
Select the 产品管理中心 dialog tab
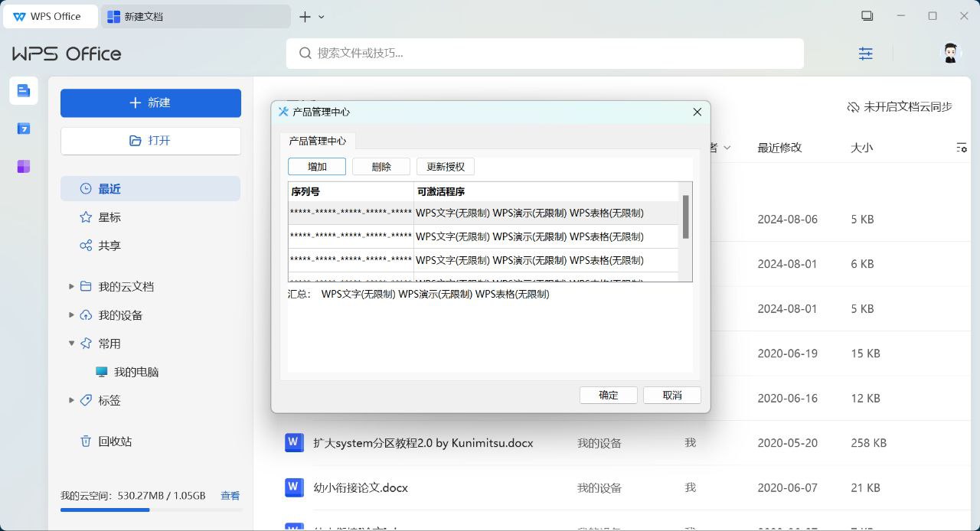(x=317, y=141)
